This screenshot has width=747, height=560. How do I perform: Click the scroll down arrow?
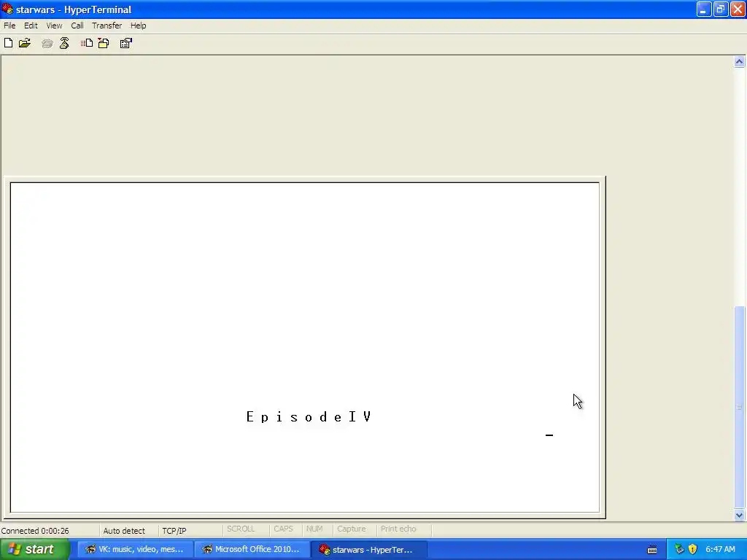(740, 515)
